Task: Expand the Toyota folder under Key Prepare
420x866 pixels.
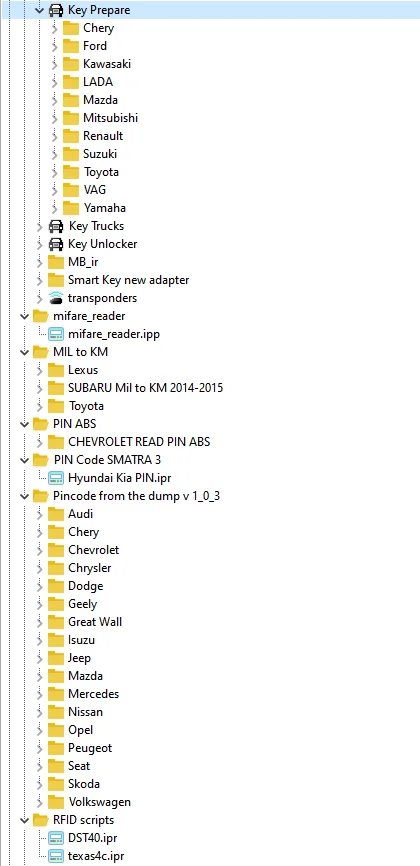Action: (x=54, y=172)
